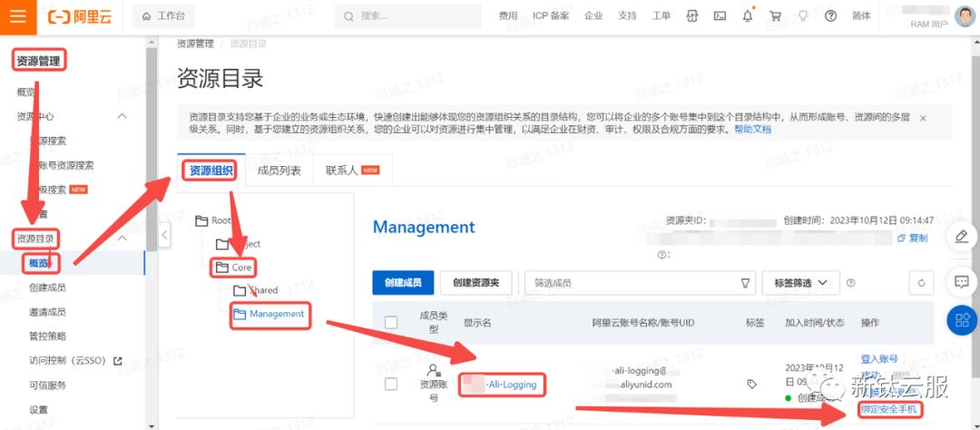This screenshot has height=430, width=980.
Task: Click the 创建成员 blue button
Action: point(403,282)
